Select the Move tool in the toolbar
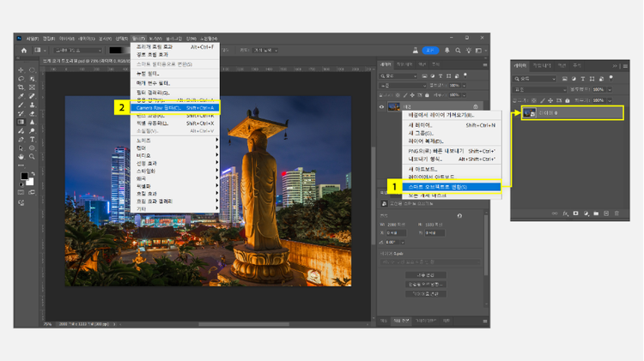The width and height of the screenshot is (644, 361). tap(21, 70)
